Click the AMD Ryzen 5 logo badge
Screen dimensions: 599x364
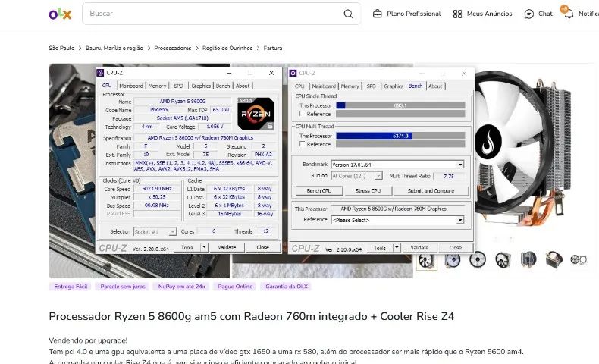256,114
